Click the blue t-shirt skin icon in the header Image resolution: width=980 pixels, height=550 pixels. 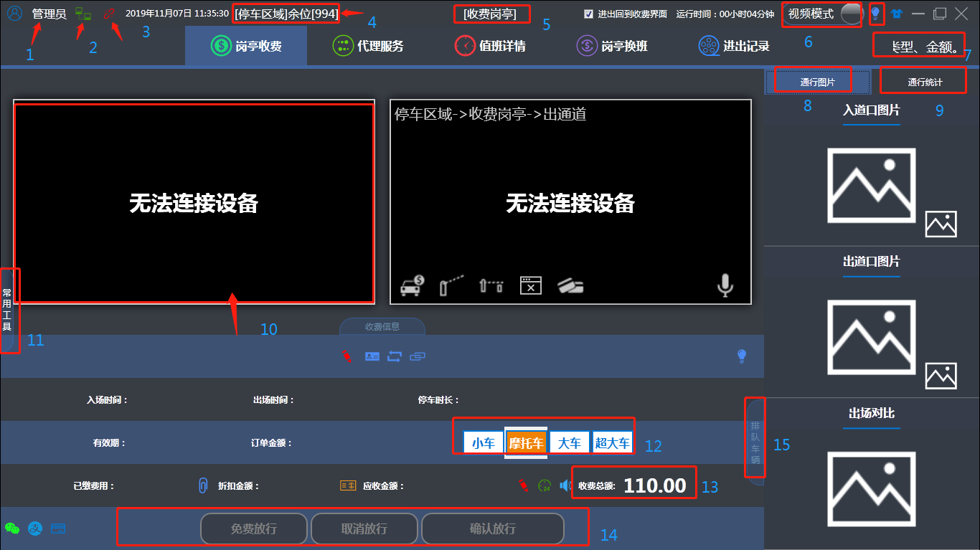(x=897, y=13)
